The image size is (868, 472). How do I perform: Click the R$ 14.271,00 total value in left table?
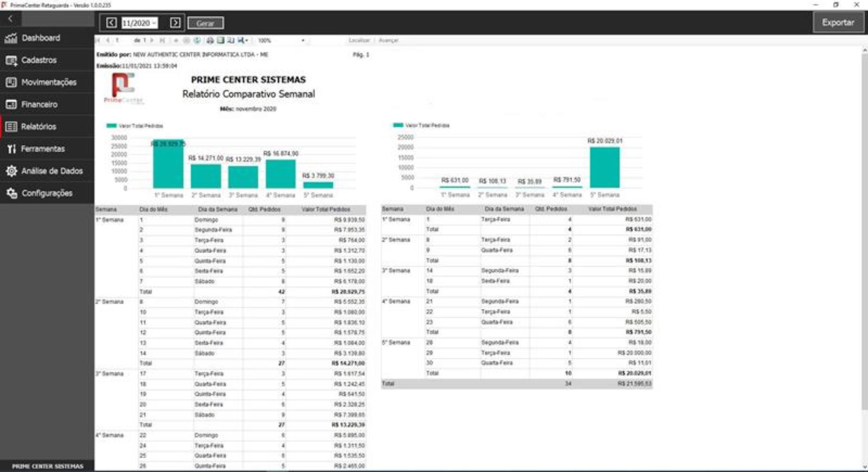pyautogui.click(x=348, y=363)
